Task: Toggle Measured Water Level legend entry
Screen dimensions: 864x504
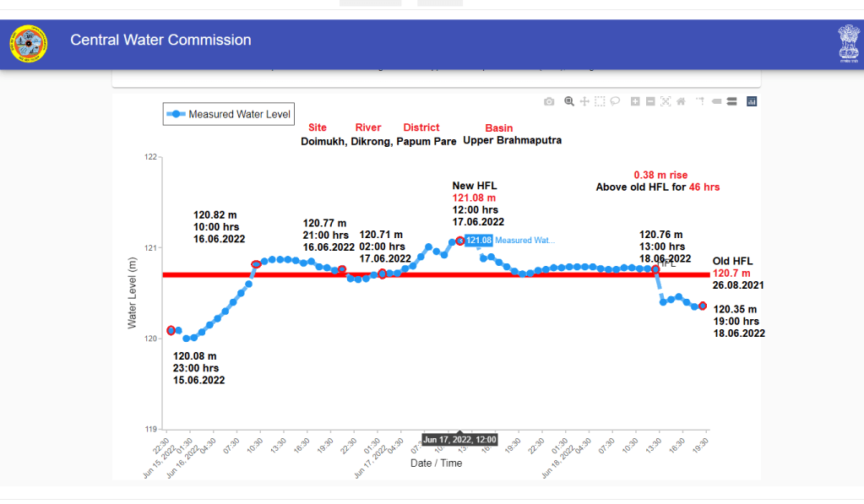Action: pos(228,114)
